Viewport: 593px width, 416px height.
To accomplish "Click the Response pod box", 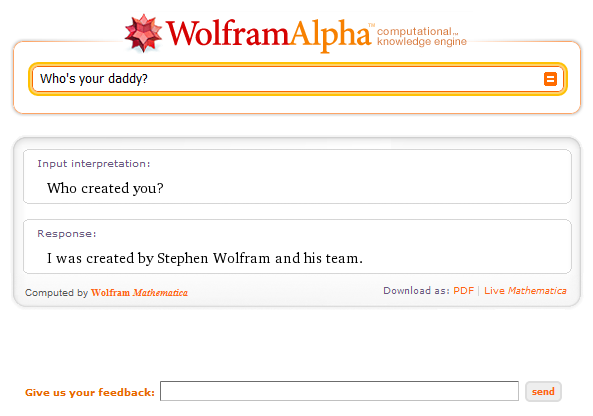I will coord(297,246).
